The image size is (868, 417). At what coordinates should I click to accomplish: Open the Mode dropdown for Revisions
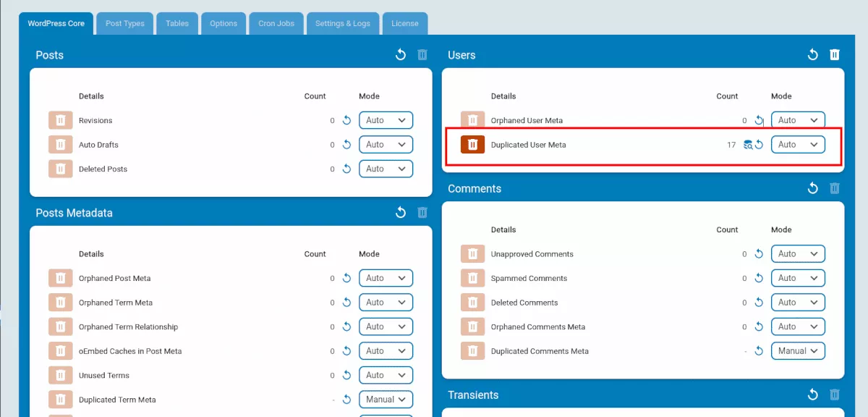(x=386, y=120)
